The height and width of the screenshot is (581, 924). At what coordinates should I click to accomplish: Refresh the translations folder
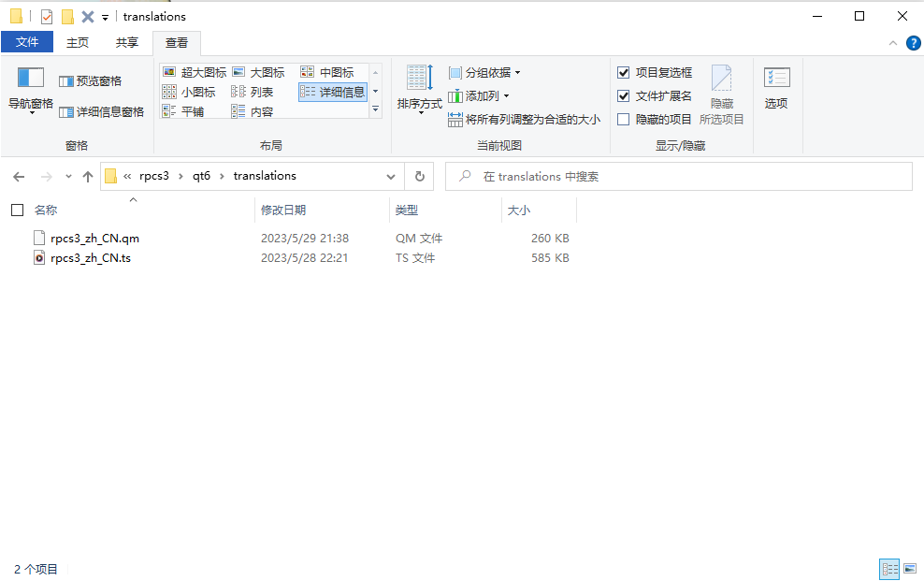pos(420,177)
